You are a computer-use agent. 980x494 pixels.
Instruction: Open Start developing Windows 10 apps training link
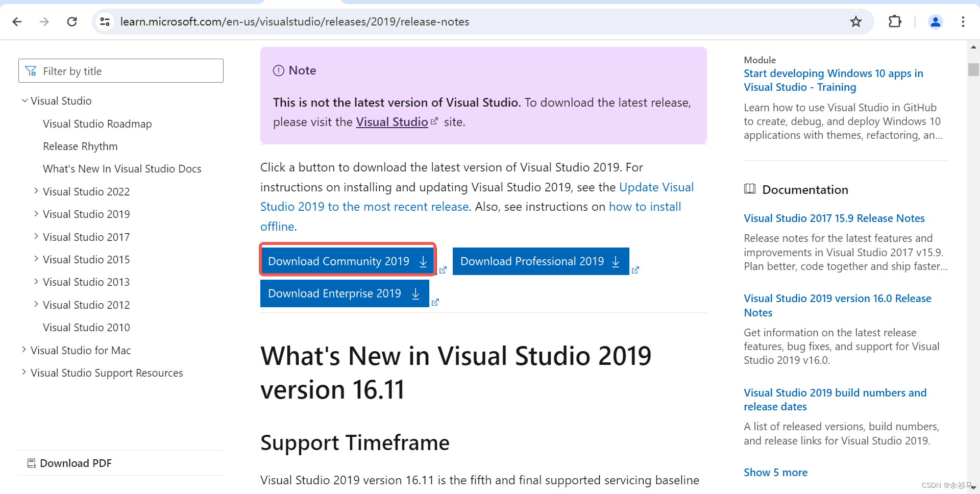click(x=834, y=80)
